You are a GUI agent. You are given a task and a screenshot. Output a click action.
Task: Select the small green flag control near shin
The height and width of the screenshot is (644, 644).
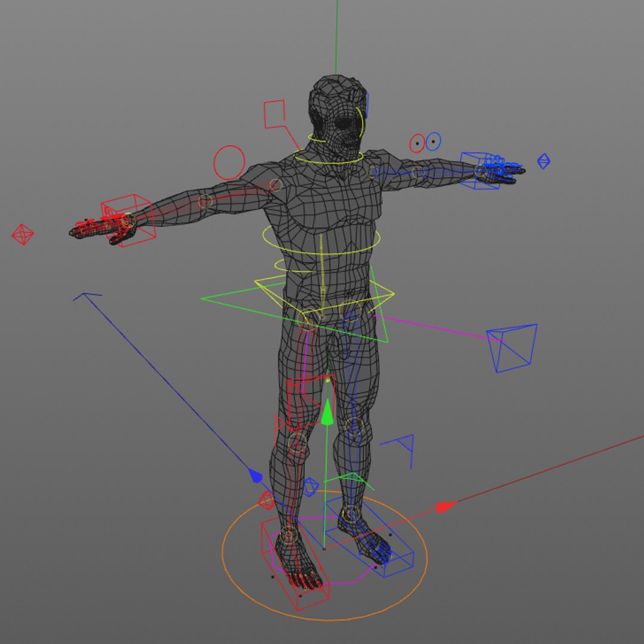(349, 481)
